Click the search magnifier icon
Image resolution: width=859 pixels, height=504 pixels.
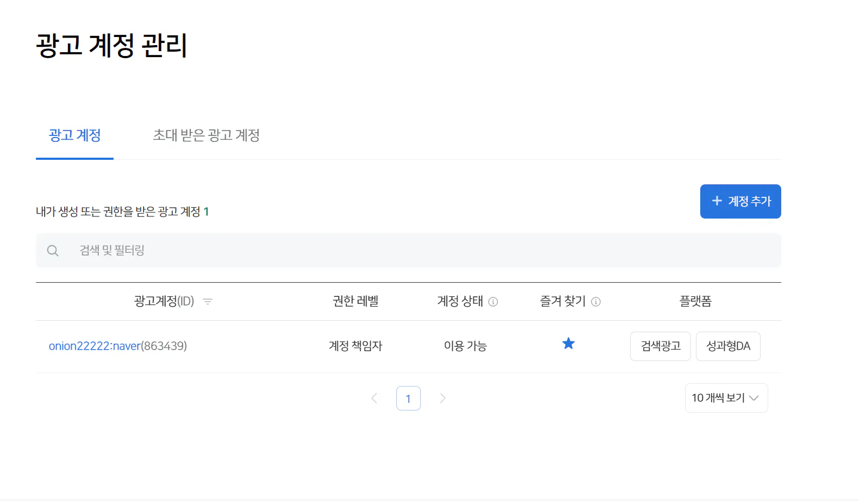point(53,251)
